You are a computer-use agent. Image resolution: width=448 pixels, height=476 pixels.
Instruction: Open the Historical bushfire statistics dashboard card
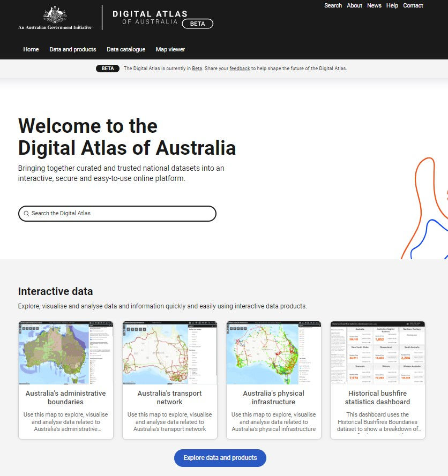tap(377, 380)
